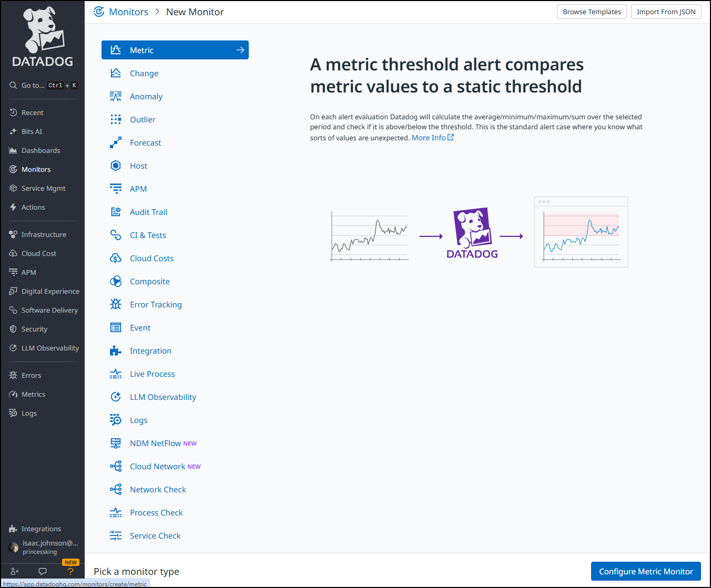Click Monitors breadcrumb link
This screenshot has width=711, height=588.
click(128, 12)
